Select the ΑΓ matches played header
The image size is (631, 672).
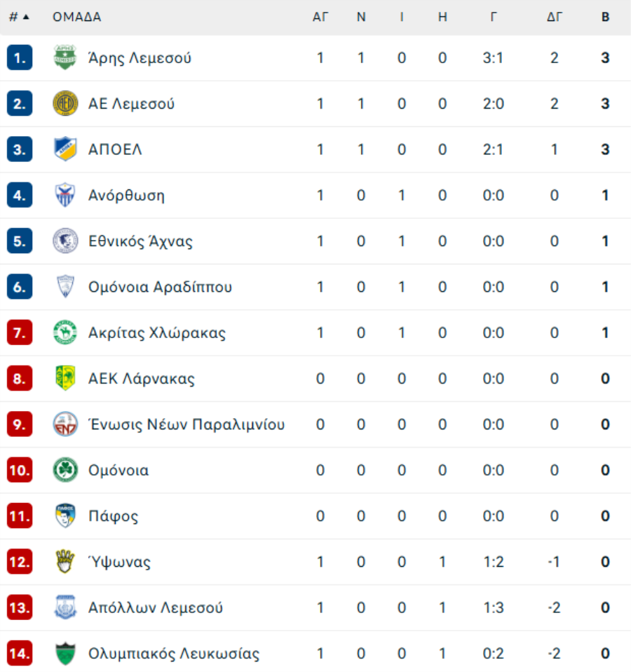320,17
